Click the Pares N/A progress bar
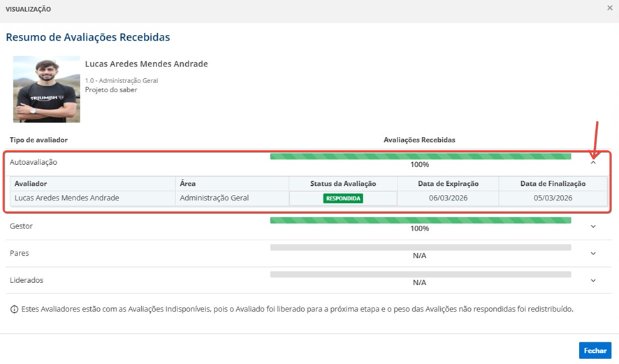 (x=420, y=247)
